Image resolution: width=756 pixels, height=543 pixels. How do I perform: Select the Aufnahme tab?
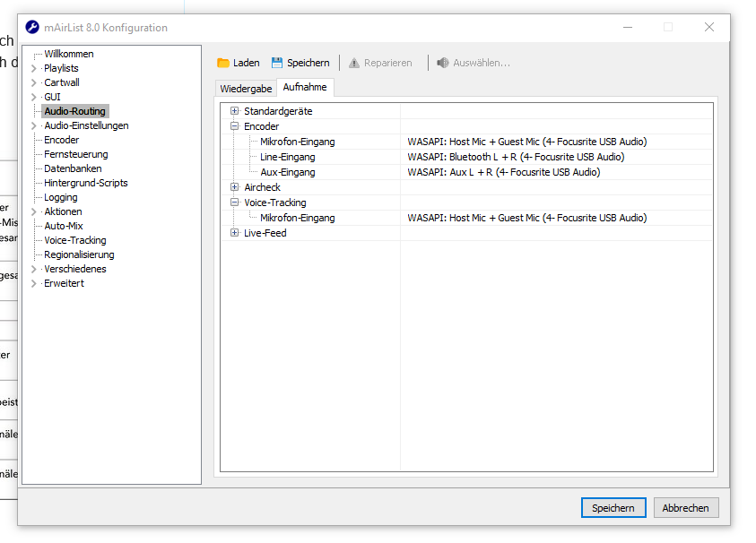[305, 88]
